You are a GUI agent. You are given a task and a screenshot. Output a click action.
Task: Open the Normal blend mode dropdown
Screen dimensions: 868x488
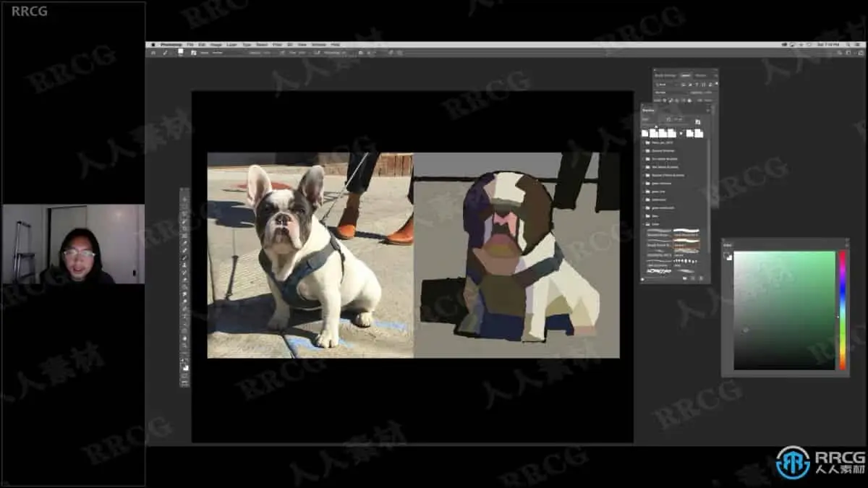[671, 93]
